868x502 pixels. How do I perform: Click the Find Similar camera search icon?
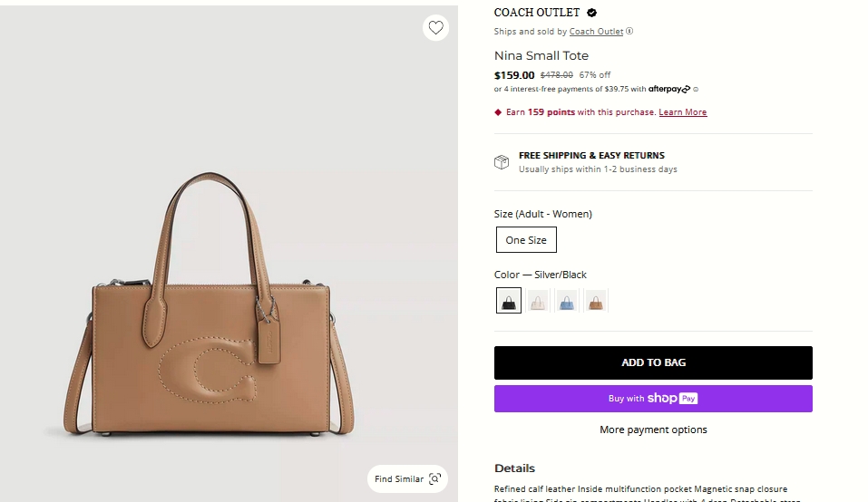[x=434, y=478]
